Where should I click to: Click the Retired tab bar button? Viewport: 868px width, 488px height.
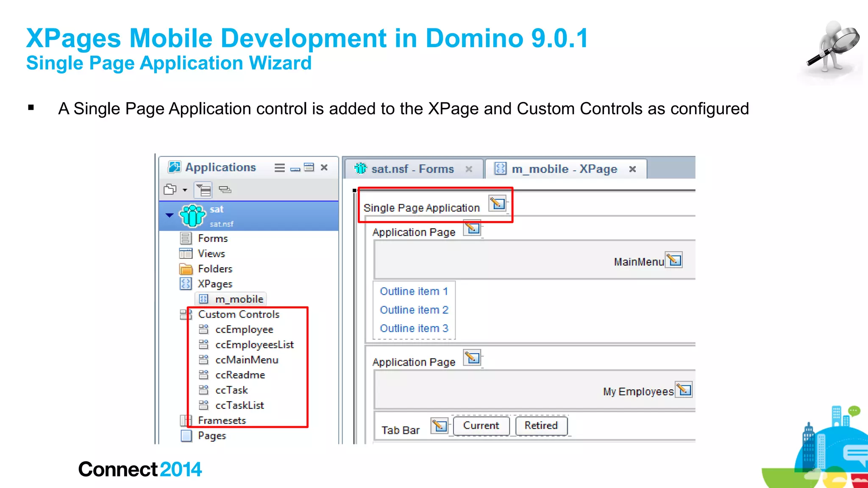(541, 425)
